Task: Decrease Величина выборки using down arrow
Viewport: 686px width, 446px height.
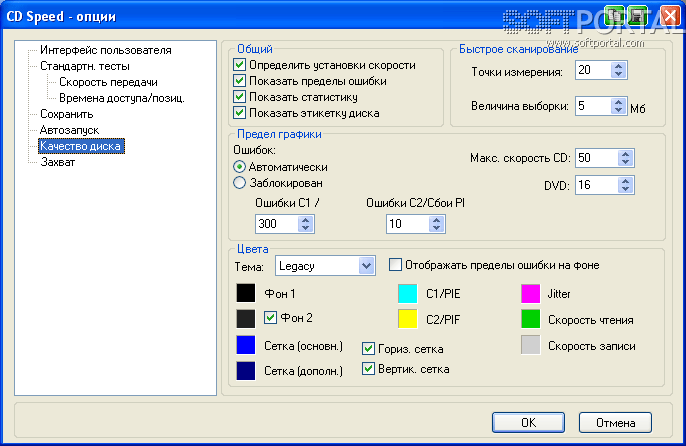Action: coord(618,110)
